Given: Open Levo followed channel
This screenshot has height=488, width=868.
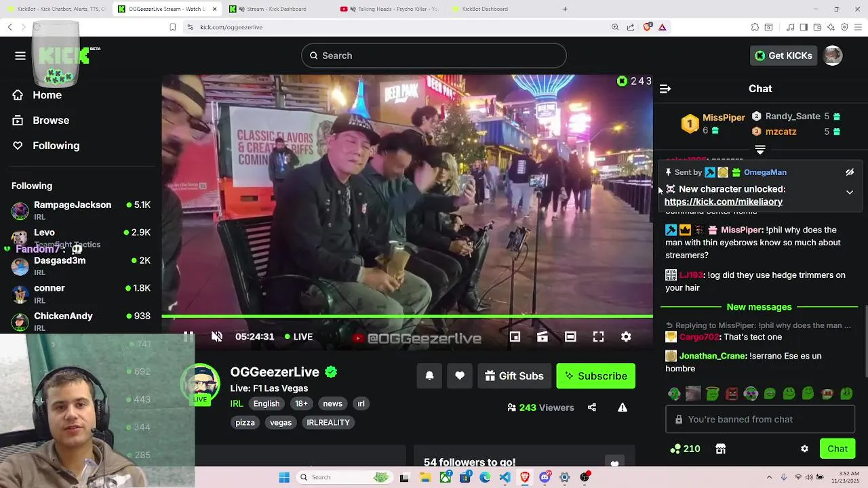Looking at the screenshot, I should [81, 237].
